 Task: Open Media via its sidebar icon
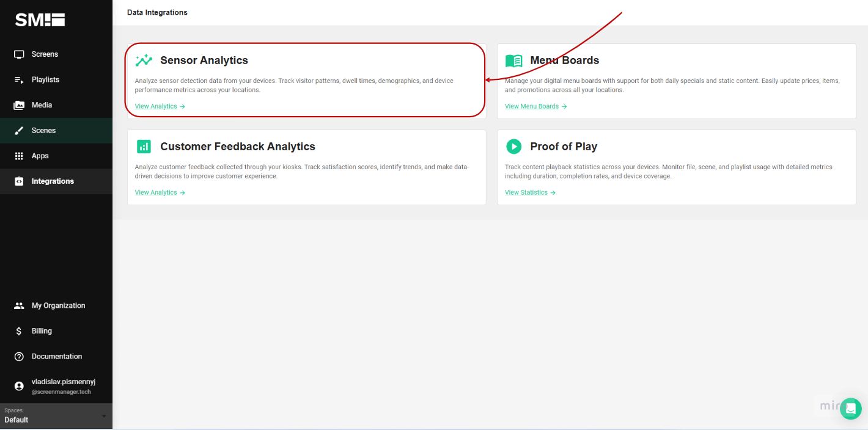[x=19, y=104]
